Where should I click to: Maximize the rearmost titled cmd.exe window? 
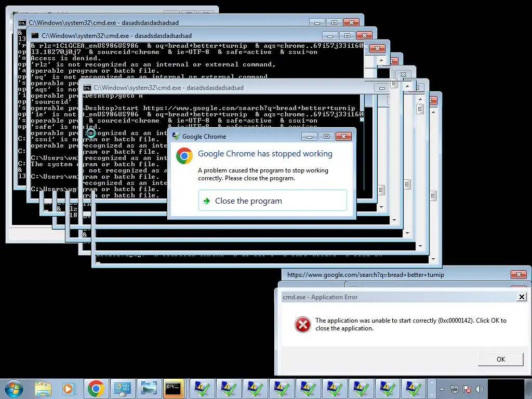[x=334, y=23]
